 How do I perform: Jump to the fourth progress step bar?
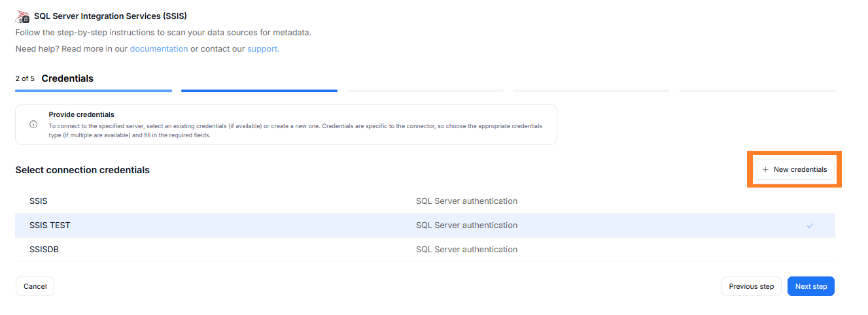tap(591, 91)
